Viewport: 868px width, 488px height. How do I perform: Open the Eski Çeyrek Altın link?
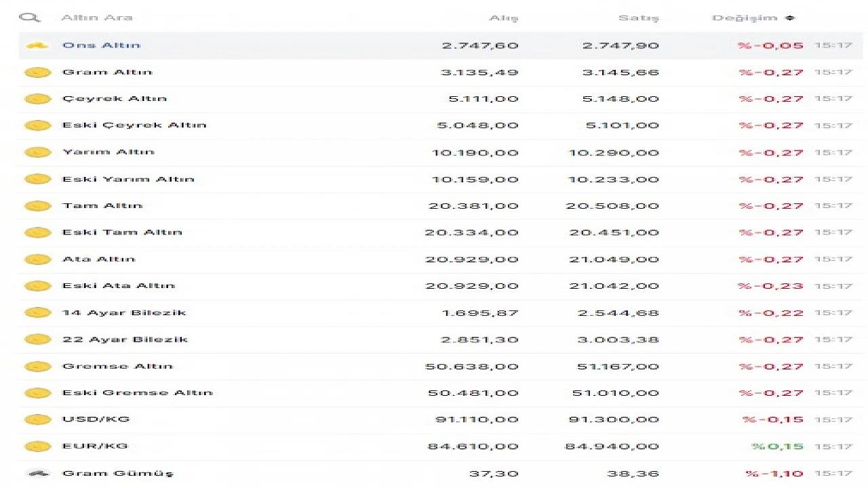point(134,125)
